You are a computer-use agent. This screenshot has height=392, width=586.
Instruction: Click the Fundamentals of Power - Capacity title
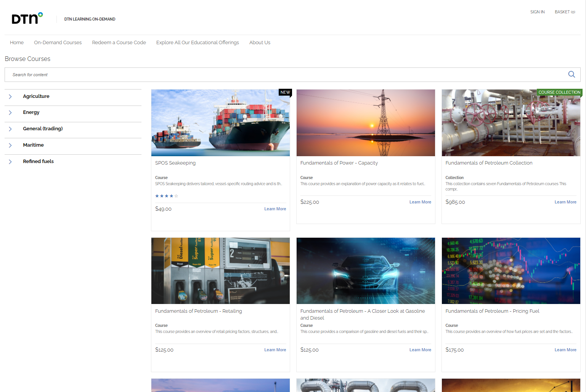click(x=339, y=163)
